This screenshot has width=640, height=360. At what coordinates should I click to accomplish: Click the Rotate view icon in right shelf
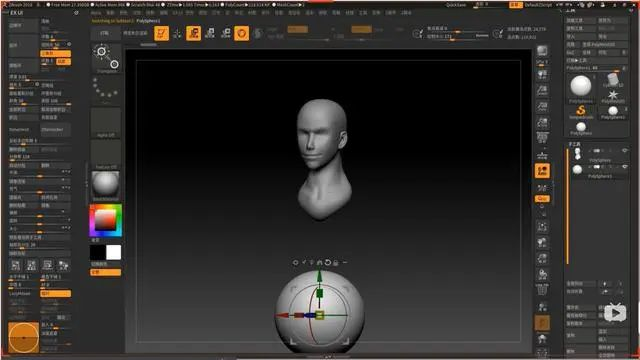pos(542,274)
